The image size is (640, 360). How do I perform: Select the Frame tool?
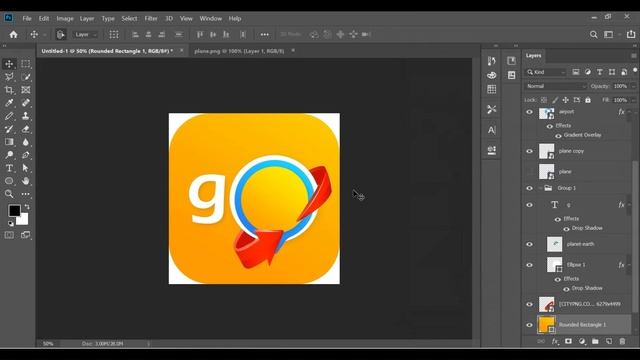pyautogui.click(x=26, y=90)
